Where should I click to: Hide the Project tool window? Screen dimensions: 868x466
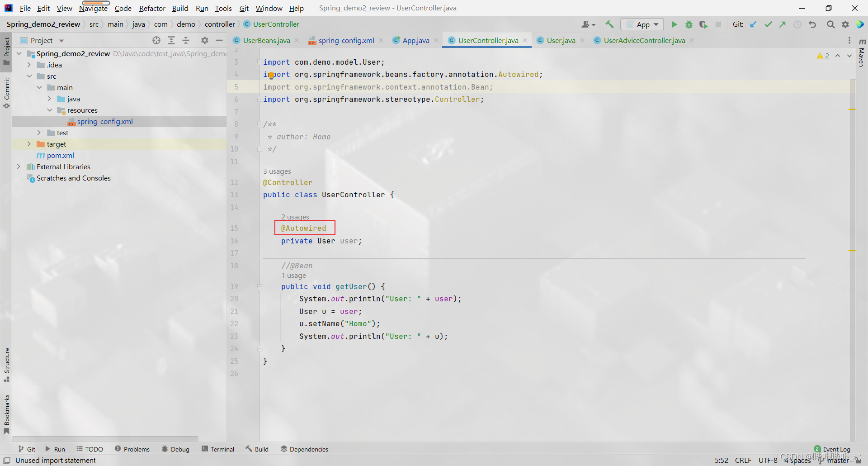click(x=219, y=40)
